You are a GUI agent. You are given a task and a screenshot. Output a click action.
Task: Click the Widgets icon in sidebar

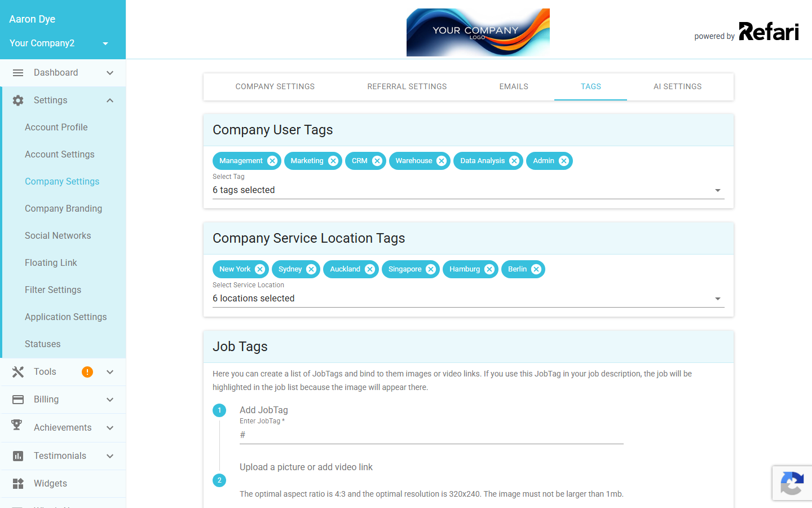click(x=18, y=484)
